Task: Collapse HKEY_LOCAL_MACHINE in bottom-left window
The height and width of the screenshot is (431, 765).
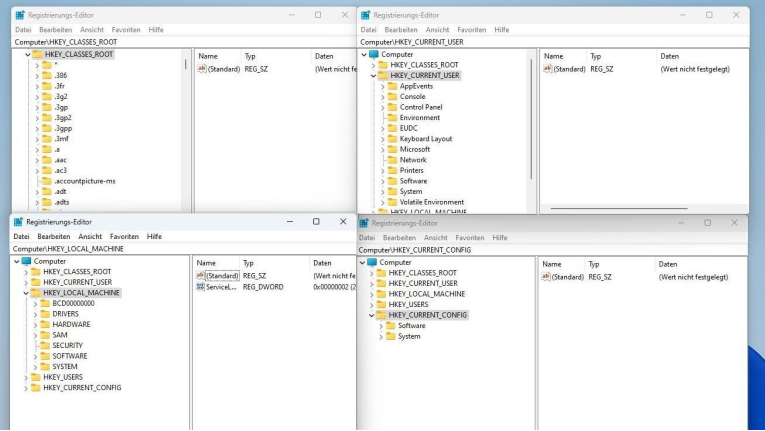Action: (26, 293)
